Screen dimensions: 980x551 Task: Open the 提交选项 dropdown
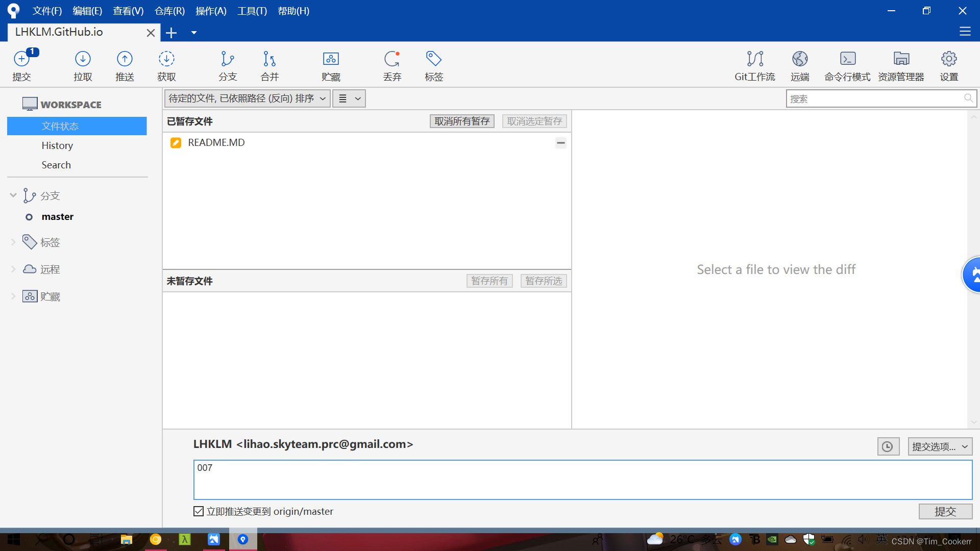click(x=940, y=447)
